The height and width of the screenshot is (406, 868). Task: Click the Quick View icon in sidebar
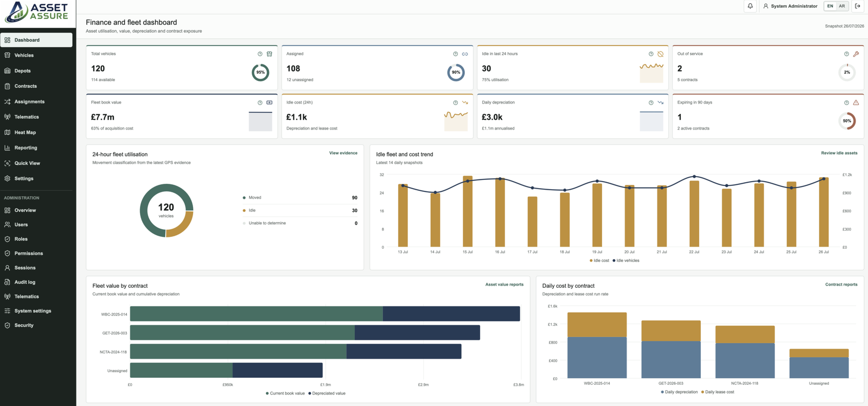coord(7,163)
